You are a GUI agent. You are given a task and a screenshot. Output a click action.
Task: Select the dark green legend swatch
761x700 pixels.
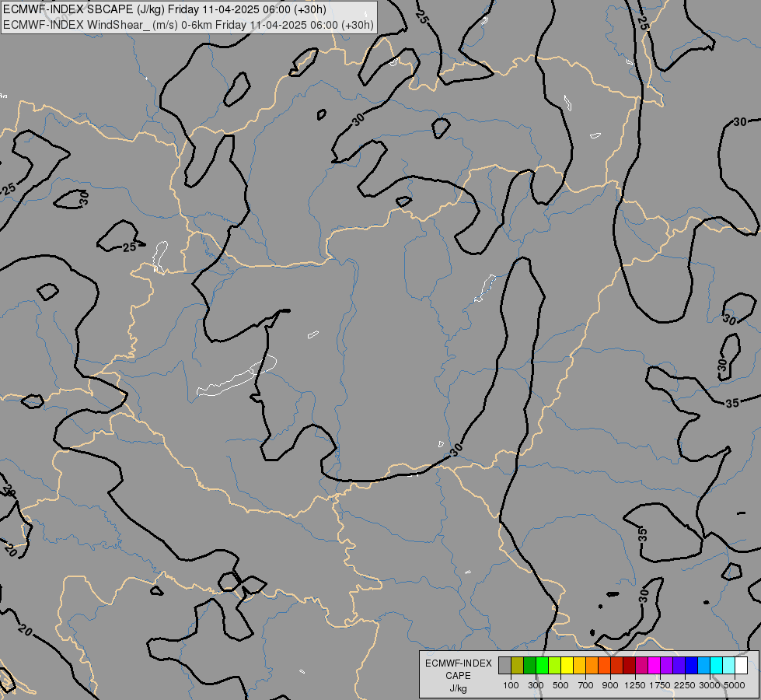tap(529, 665)
